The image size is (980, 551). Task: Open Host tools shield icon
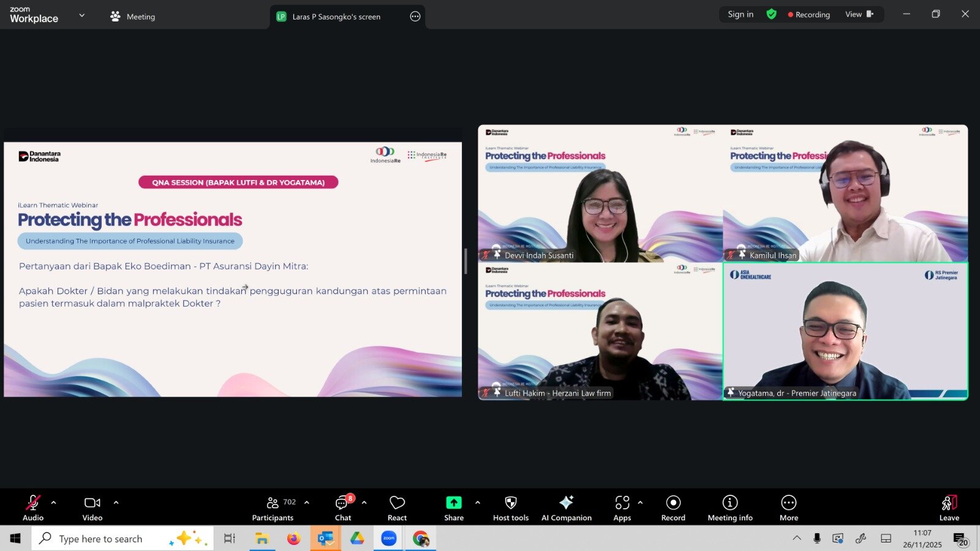click(510, 508)
